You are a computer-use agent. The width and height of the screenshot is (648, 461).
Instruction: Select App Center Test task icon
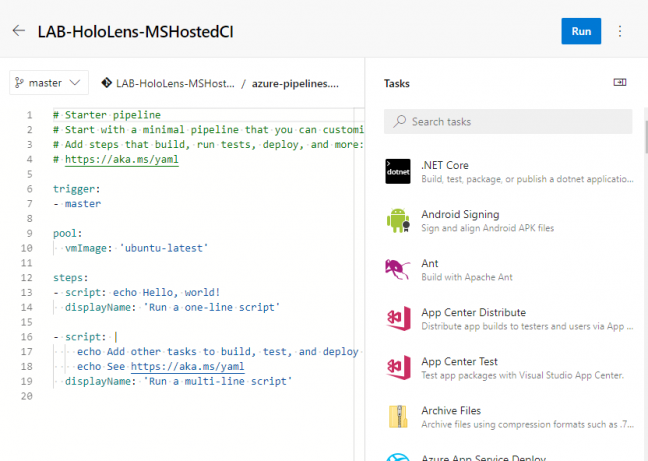point(398,367)
